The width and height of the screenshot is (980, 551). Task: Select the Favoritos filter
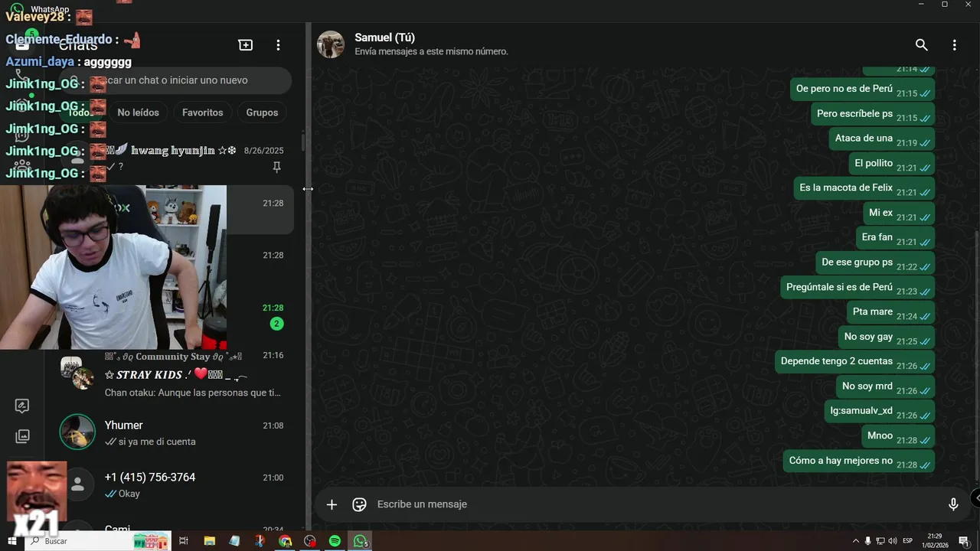pyautogui.click(x=203, y=112)
